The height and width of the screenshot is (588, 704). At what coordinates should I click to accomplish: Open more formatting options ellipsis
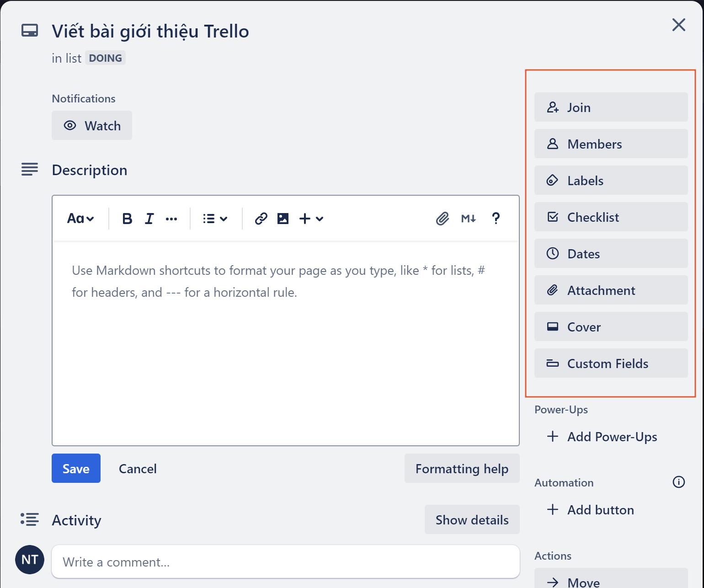[x=171, y=219]
